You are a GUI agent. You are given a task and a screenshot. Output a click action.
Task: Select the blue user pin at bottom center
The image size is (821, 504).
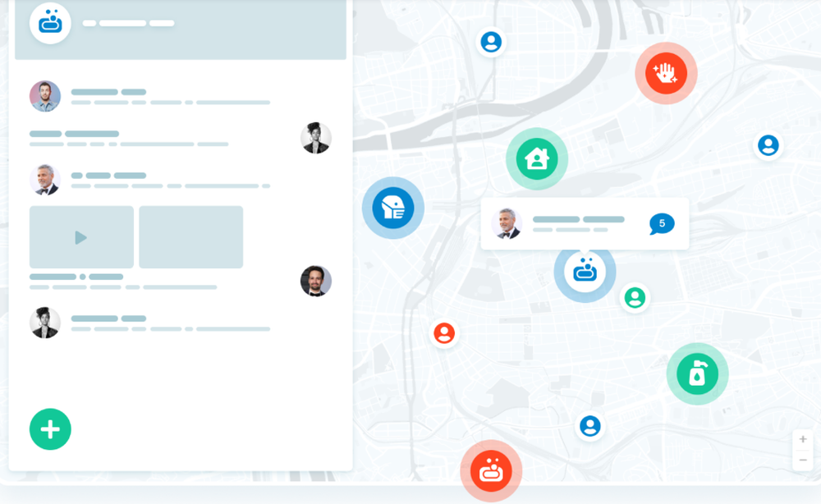click(589, 426)
